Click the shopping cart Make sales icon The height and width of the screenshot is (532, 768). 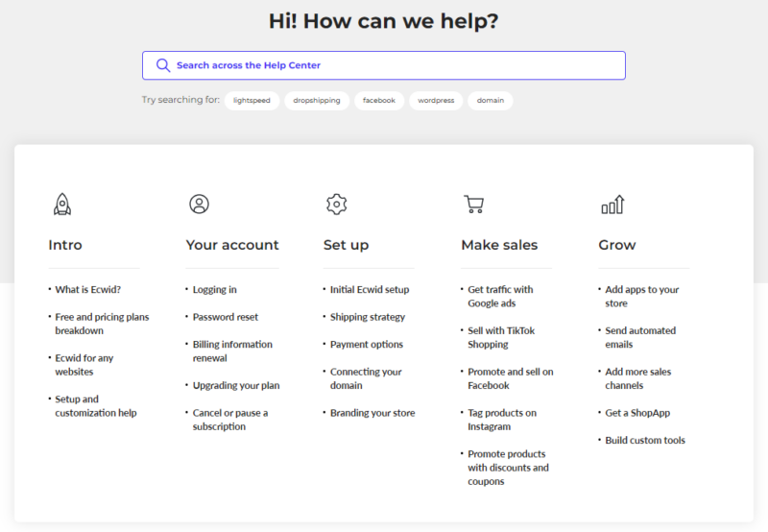click(474, 204)
